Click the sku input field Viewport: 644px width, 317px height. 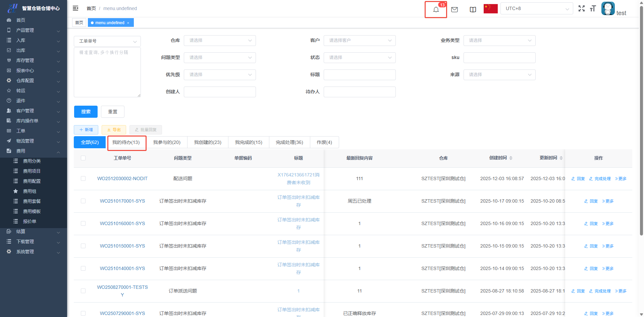click(x=499, y=58)
